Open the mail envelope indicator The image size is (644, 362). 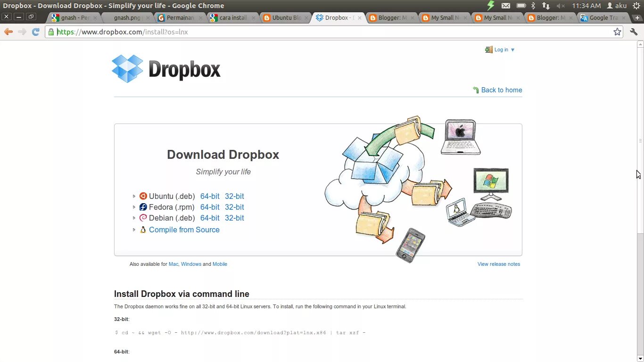[x=506, y=6]
